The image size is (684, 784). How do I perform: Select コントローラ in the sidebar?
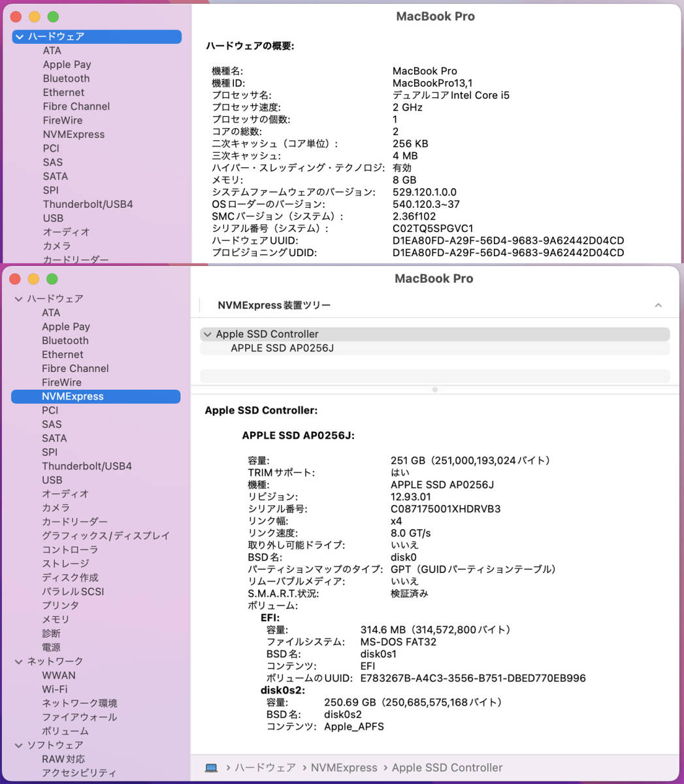click(x=70, y=549)
